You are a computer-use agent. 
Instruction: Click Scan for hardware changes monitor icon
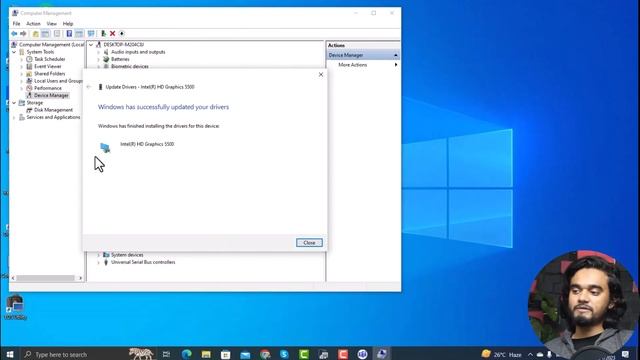point(91,33)
